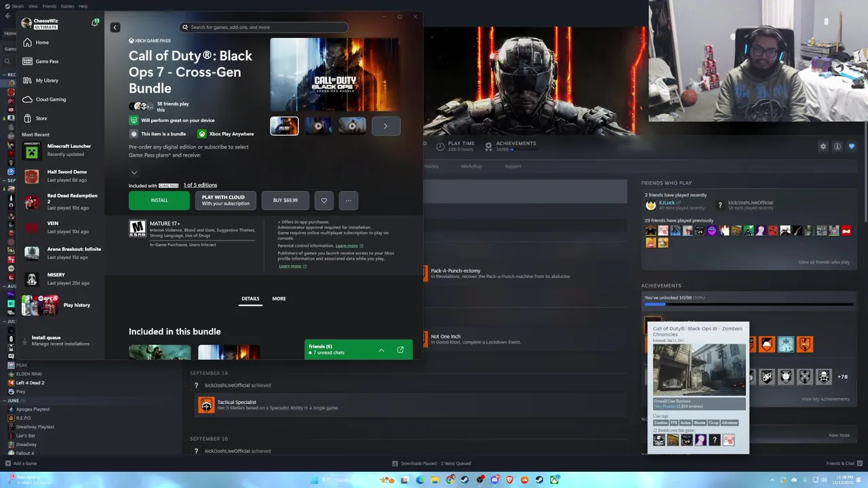Click CheeseWiz profile avatar
This screenshot has width=868, height=488.
[x=26, y=23]
